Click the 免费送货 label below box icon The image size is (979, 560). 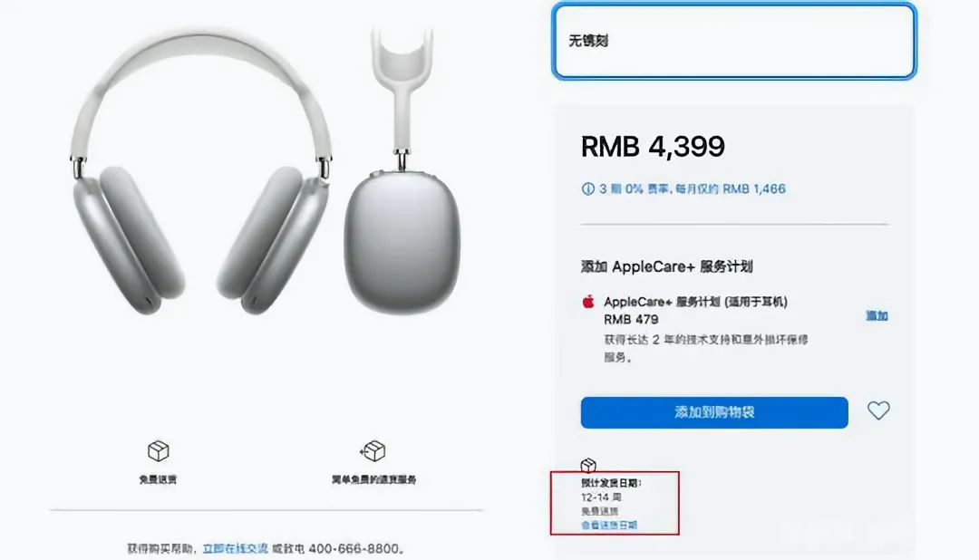point(158,479)
